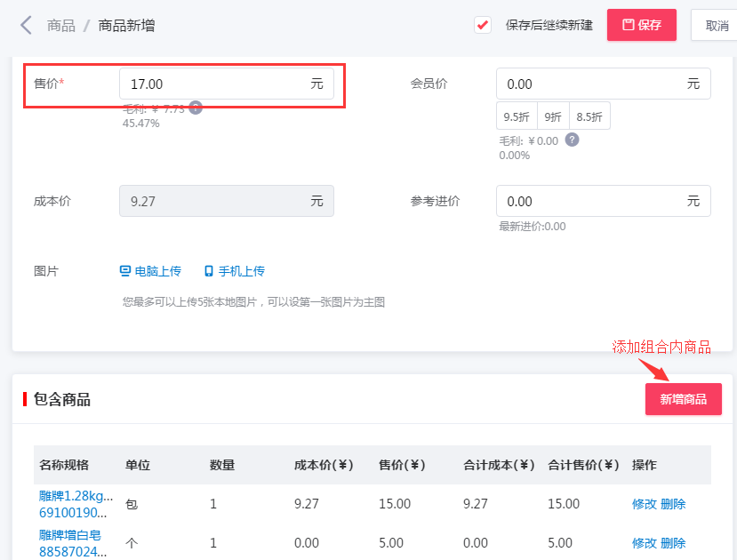
Task: Click 修改 for 雕牌1.28kg row
Action: point(644,504)
